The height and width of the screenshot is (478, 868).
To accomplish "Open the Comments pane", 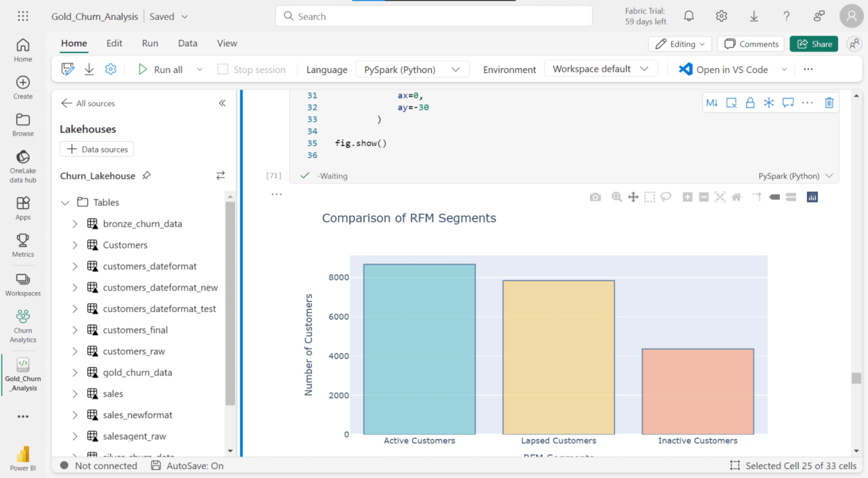I will [x=751, y=44].
